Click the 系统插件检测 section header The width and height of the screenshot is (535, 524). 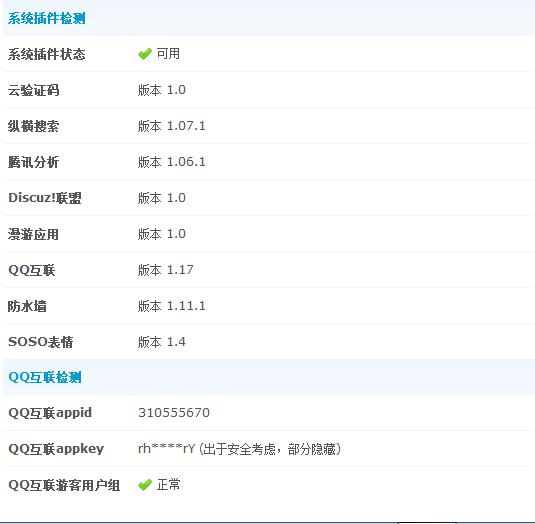click(47, 18)
